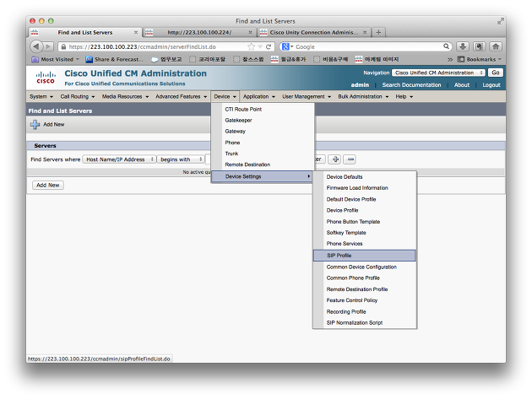Close the http://223.100.100.224/ tab

point(250,32)
